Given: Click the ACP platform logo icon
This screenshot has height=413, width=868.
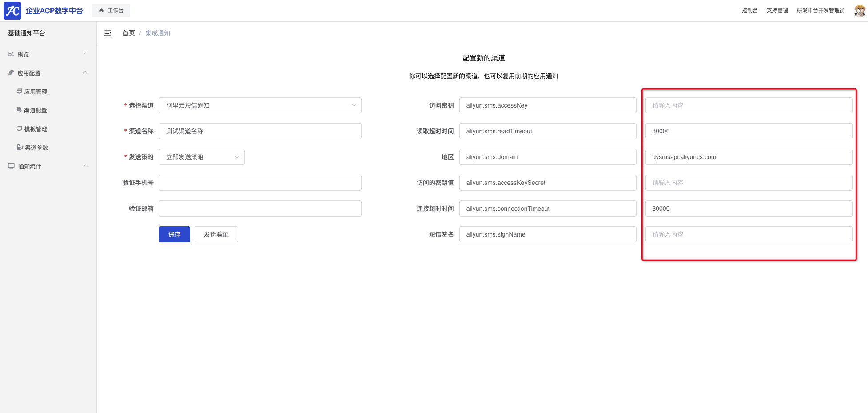Looking at the screenshot, I should [12, 11].
